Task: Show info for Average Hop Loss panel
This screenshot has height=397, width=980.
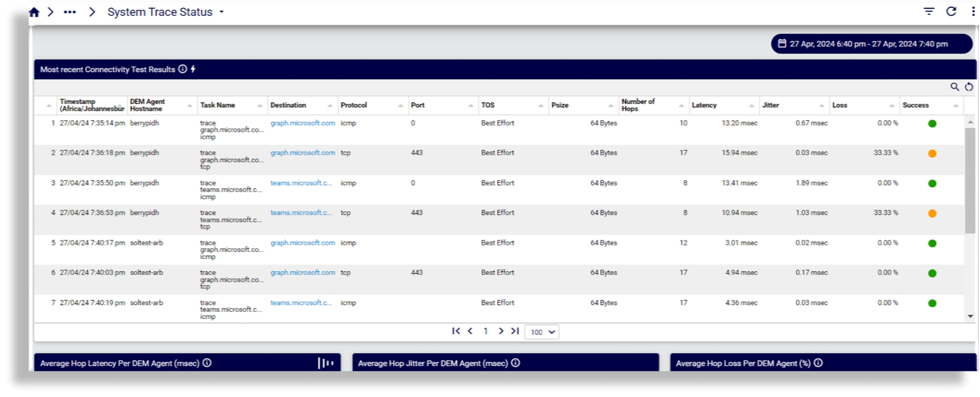Action: click(x=818, y=363)
